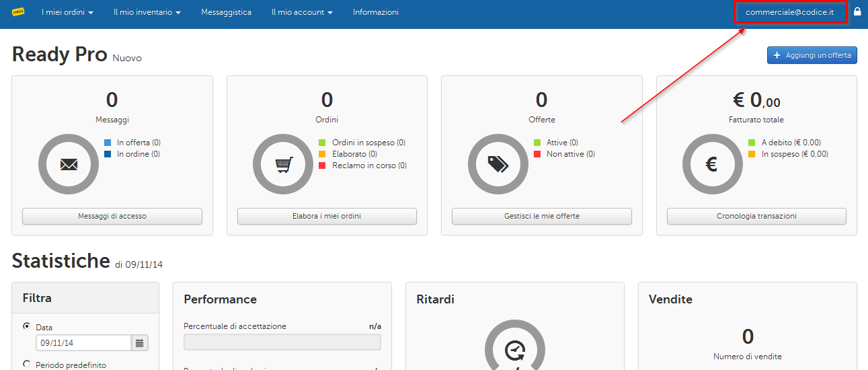Click the shopping cart icon in Ordini card

coord(284,164)
